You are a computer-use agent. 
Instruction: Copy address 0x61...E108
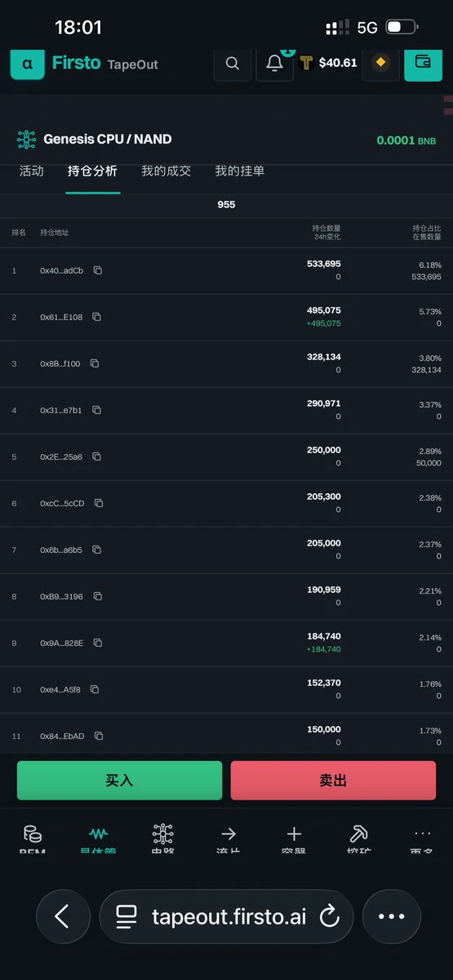(96, 317)
